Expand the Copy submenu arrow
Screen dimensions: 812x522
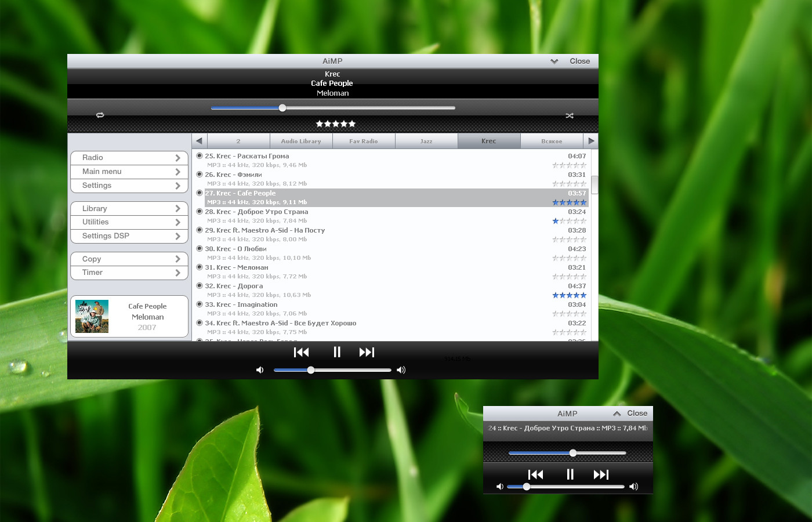click(178, 259)
